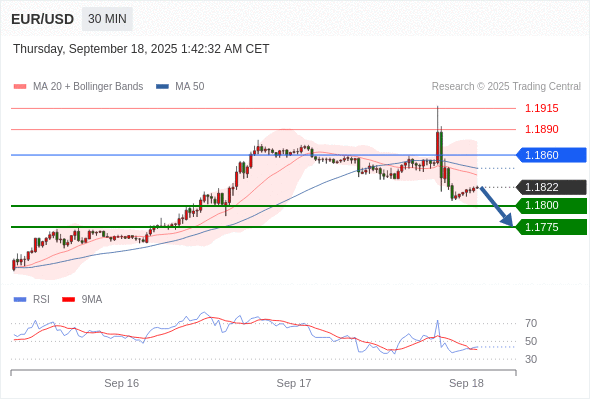Click the MA 20 + Bollinger Bands legend label
This screenshot has width=590, height=400.
(88, 87)
